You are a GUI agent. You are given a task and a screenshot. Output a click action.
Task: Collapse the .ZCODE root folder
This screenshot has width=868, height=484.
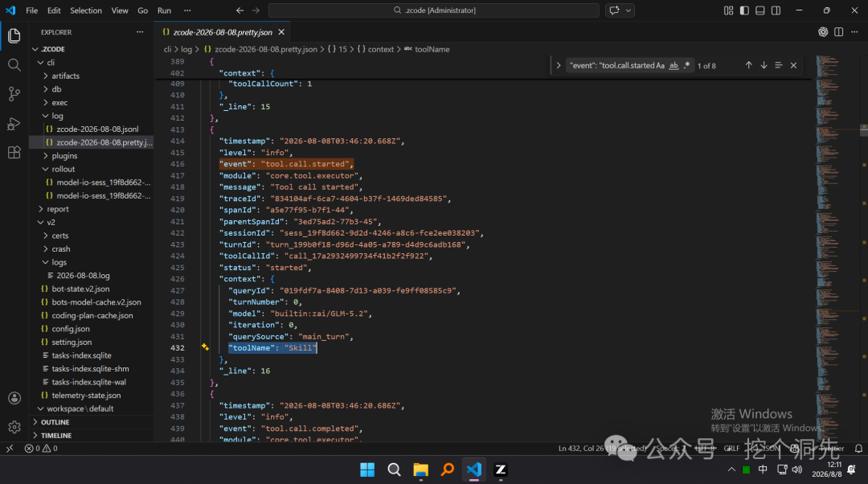35,49
